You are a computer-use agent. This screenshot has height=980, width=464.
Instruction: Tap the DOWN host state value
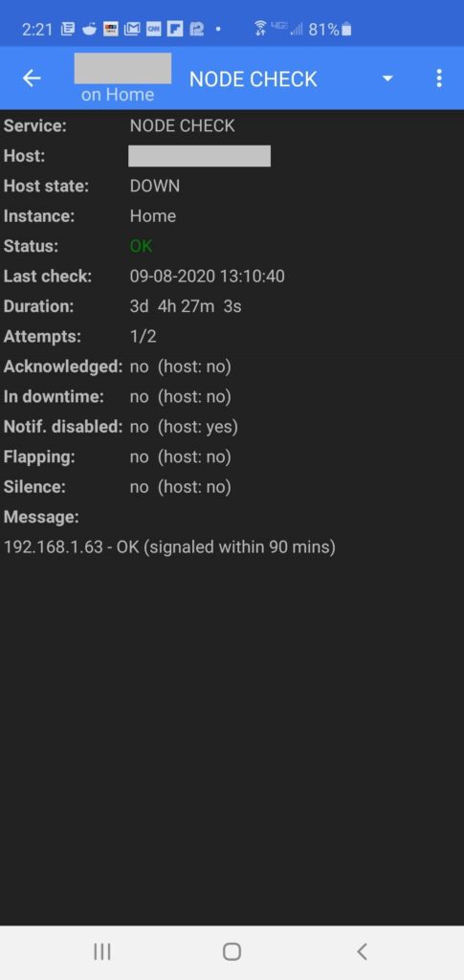point(155,186)
